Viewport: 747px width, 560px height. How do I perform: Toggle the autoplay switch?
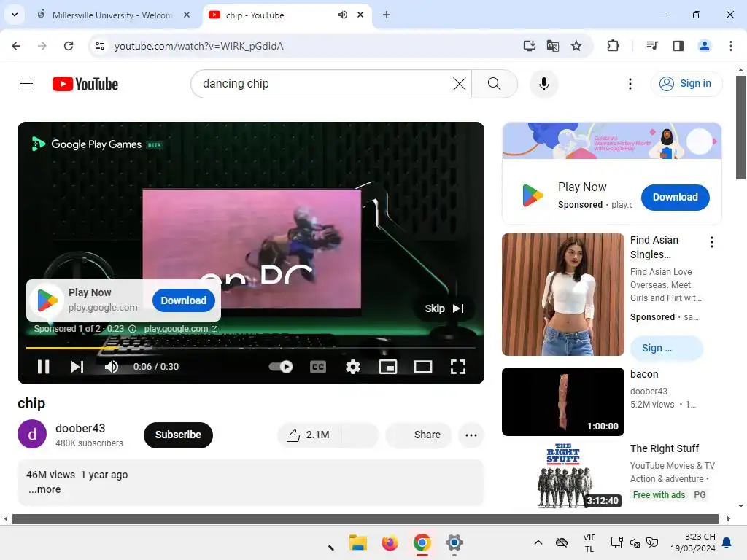pos(281,367)
